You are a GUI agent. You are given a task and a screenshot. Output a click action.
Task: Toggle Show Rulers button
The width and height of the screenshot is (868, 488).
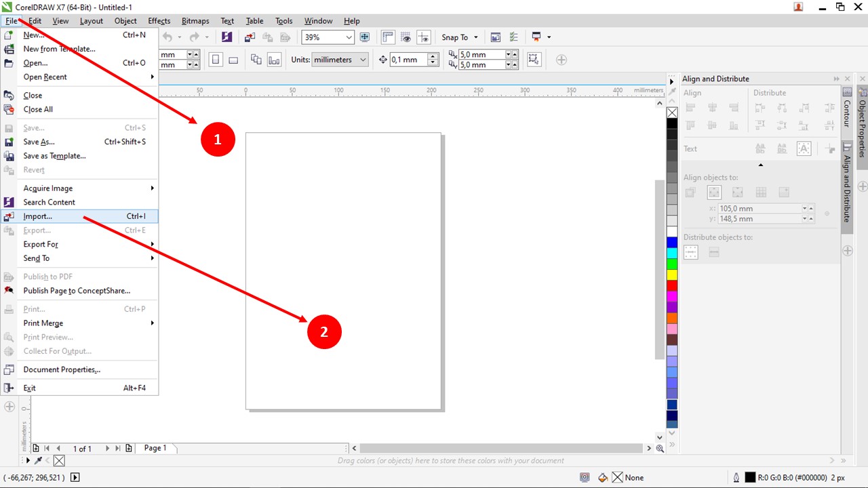[389, 37]
